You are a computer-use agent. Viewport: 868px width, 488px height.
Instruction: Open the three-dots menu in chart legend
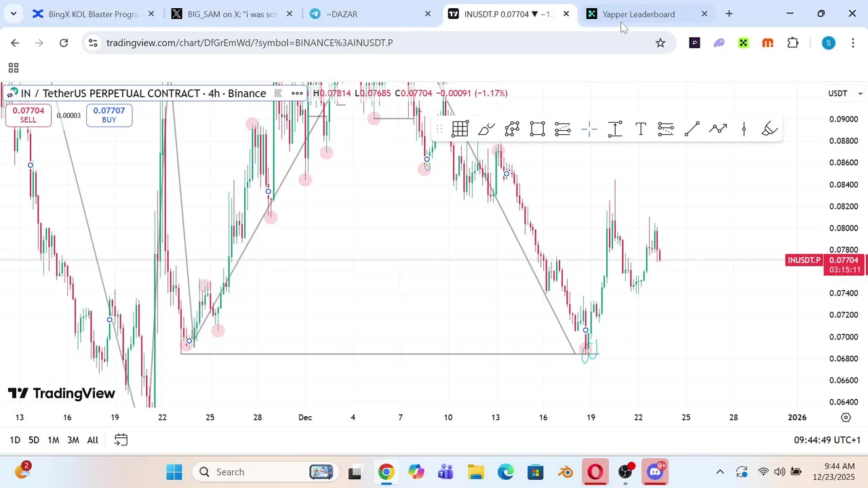point(297,94)
